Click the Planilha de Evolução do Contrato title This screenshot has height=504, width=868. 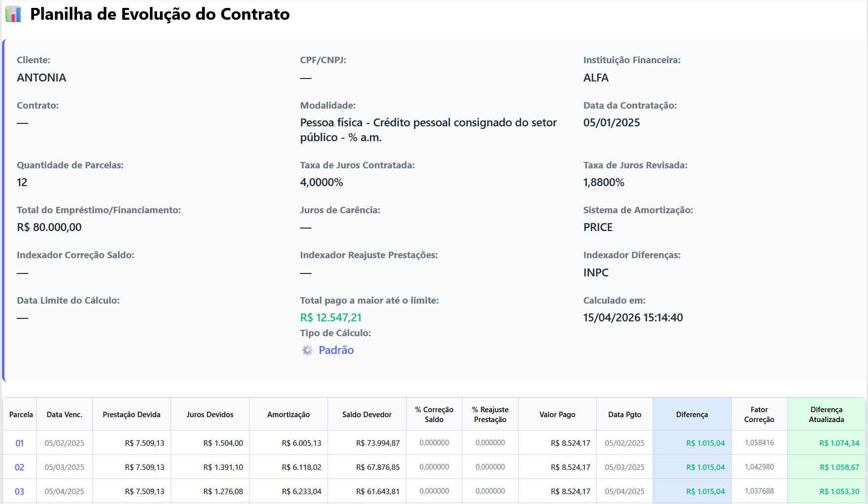(x=160, y=14)
